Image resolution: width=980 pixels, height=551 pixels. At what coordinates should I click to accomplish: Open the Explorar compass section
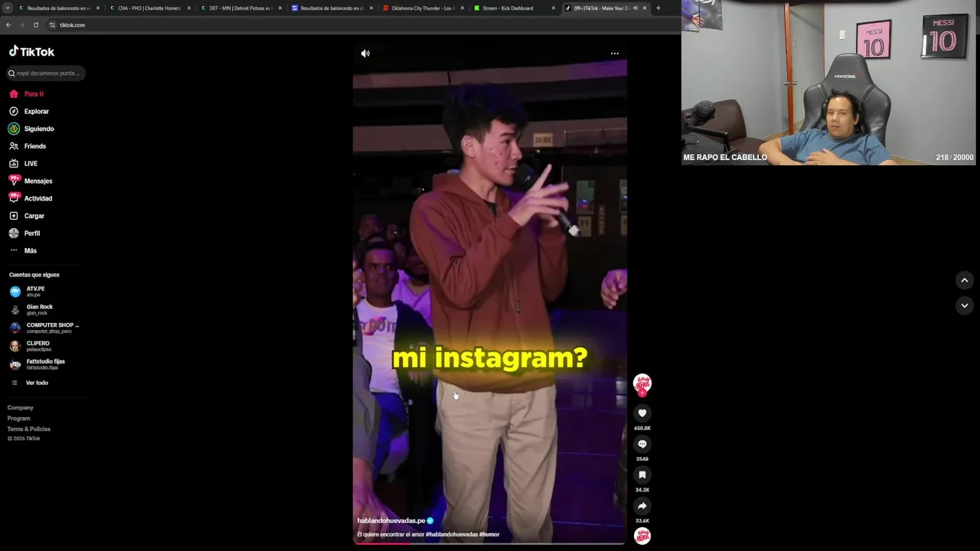[x=29, y=112]
